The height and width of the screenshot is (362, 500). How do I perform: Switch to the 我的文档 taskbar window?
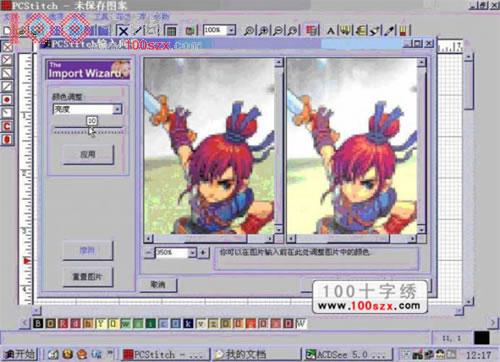[256, 354]
